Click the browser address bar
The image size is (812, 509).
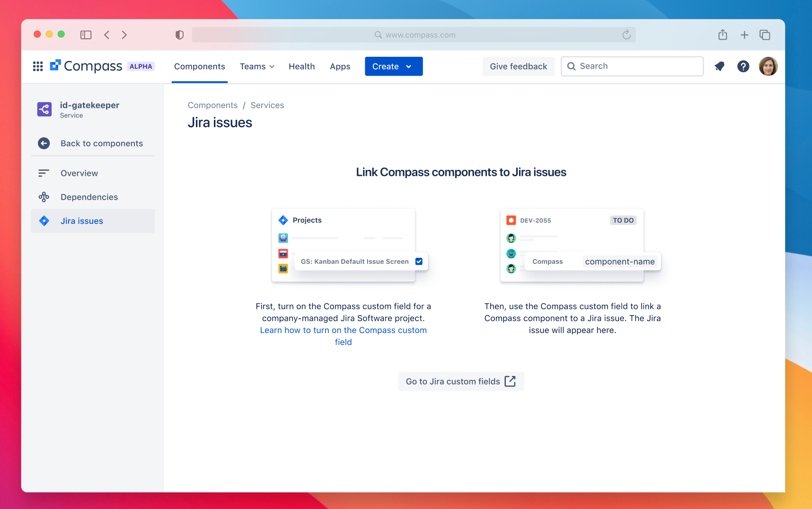(414, 35)
